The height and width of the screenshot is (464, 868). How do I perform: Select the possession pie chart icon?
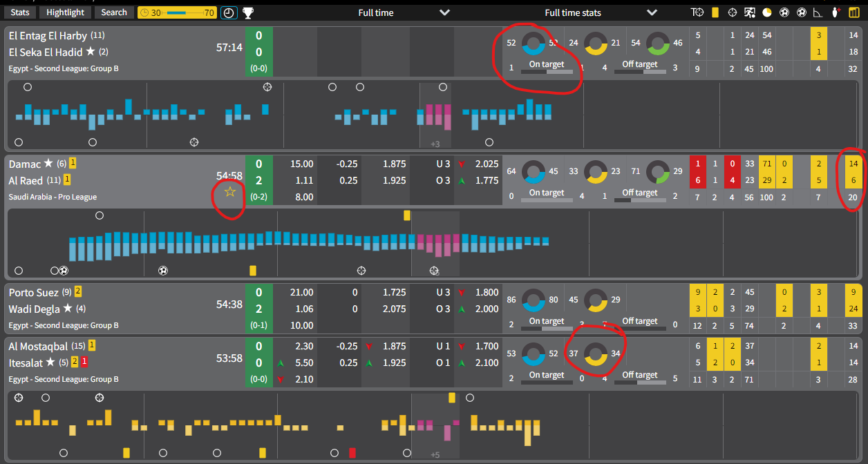click(767, 12)
